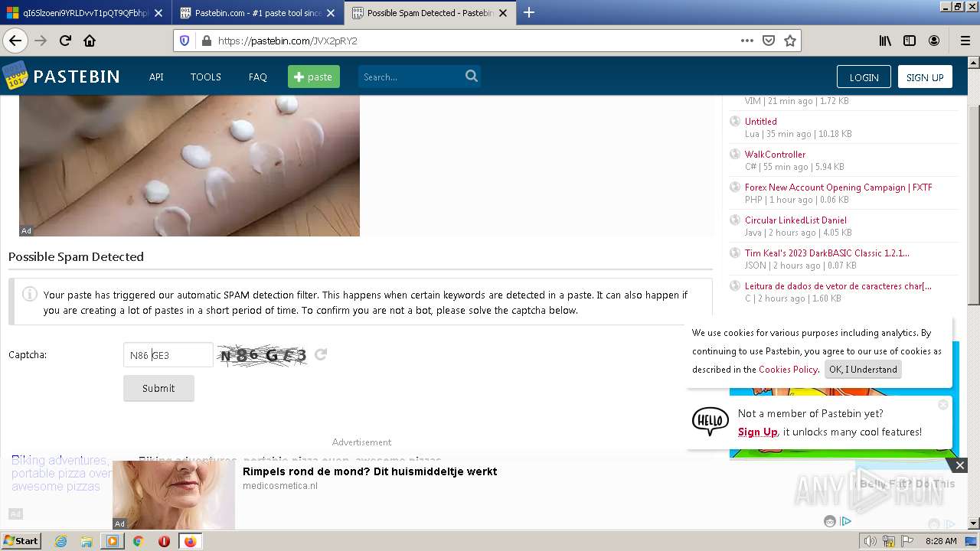This screenshot has height=551, width=980.
Task: Click the SIGN UP button
Action: click(x=925, y=77)
